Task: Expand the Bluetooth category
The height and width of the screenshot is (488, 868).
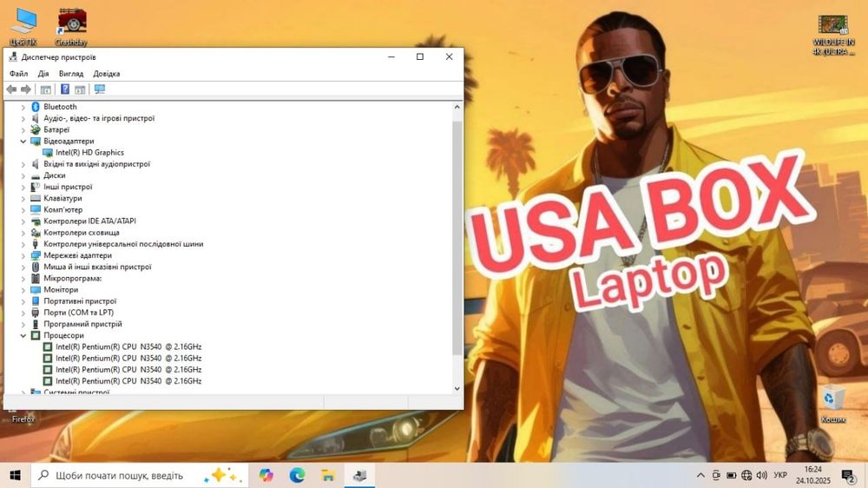Action: (23, 107)
